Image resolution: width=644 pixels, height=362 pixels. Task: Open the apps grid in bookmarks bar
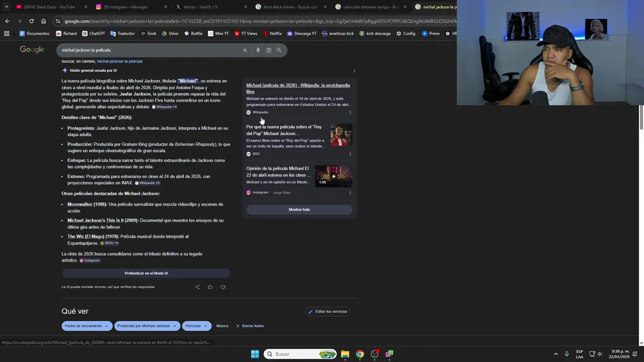point(7,34)
